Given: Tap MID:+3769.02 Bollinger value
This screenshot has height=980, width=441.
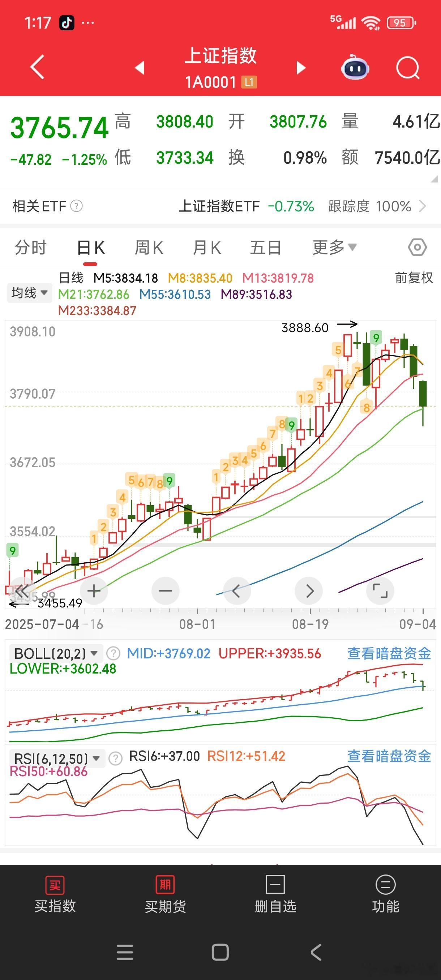Looking at the screenshot, I should coord(168,654).
